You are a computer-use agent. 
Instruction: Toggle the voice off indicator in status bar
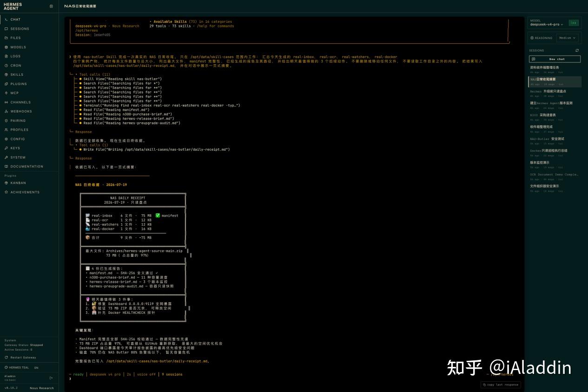[145, 374]
